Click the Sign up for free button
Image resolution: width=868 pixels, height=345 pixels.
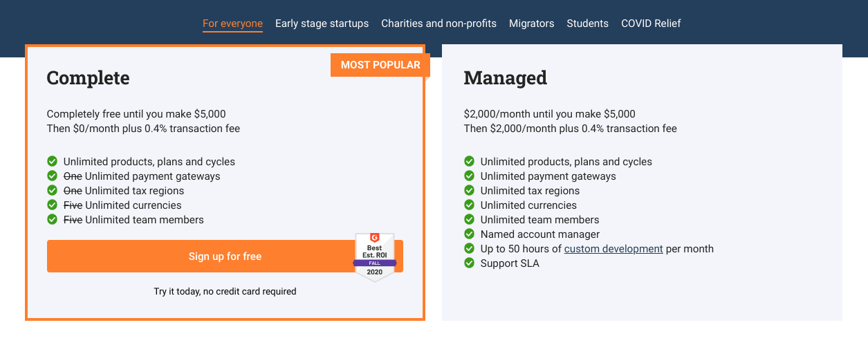point(225,257)
